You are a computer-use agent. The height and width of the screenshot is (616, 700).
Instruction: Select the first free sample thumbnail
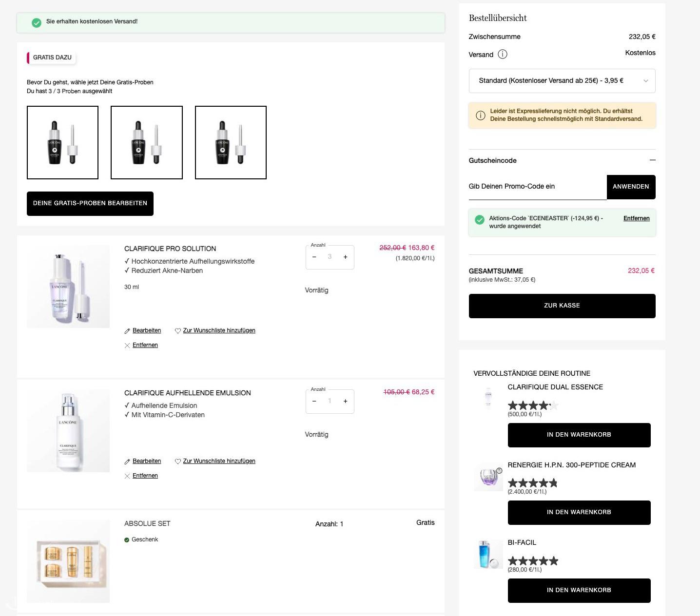coord(62,142)
